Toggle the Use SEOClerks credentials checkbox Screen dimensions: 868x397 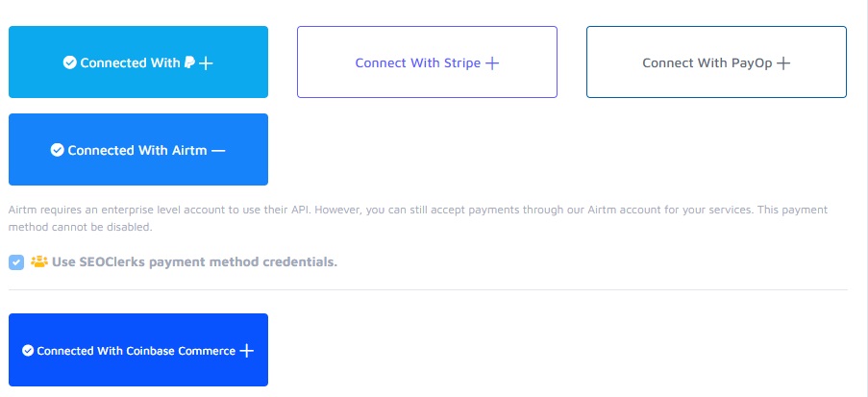tap(16, 261)
